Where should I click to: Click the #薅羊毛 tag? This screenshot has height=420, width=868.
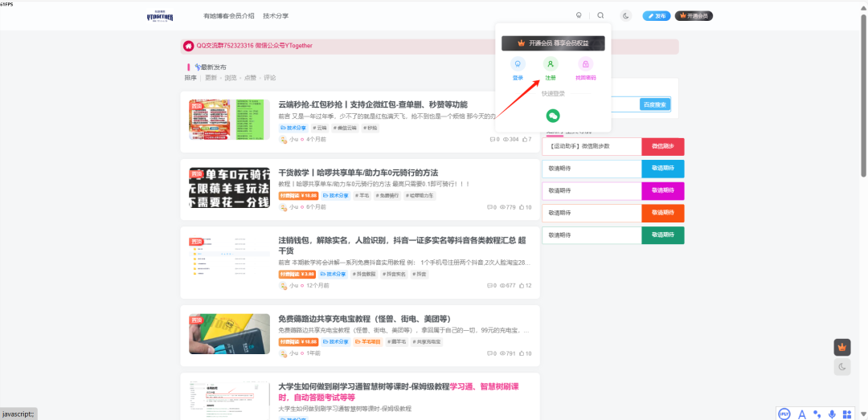coord(396,342)
